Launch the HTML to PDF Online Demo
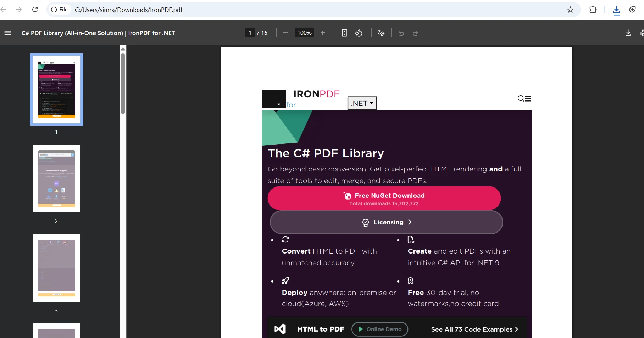 click(379, 329)
